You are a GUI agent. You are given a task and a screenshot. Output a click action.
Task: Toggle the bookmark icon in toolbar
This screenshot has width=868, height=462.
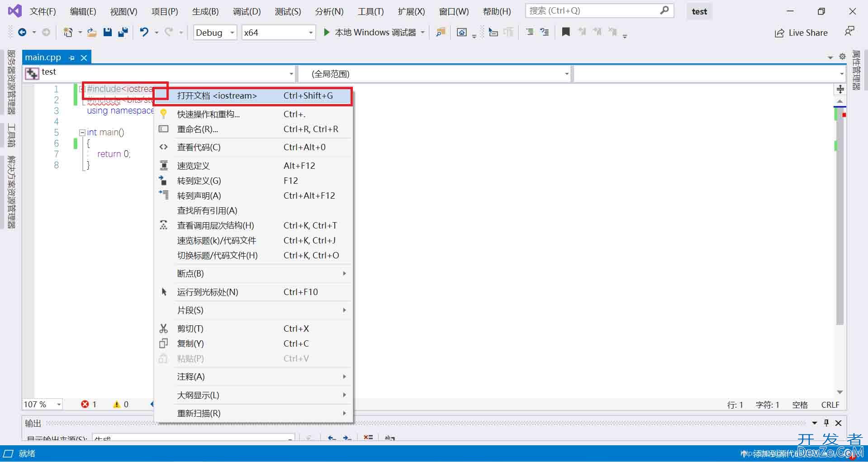[565, 32]
